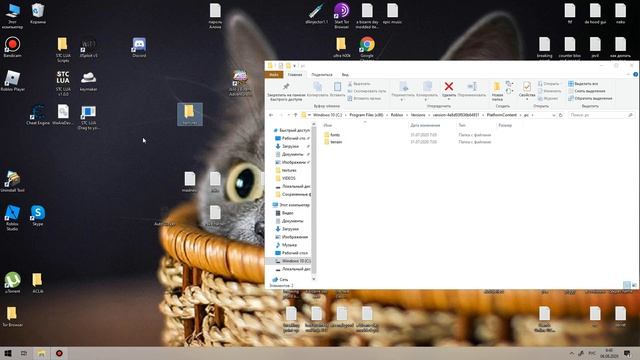The width and height of the screenshot is (640, 360).
Task: Click Clear Selection (Снять выделение) in ribbon
Action: click(587, 91)
